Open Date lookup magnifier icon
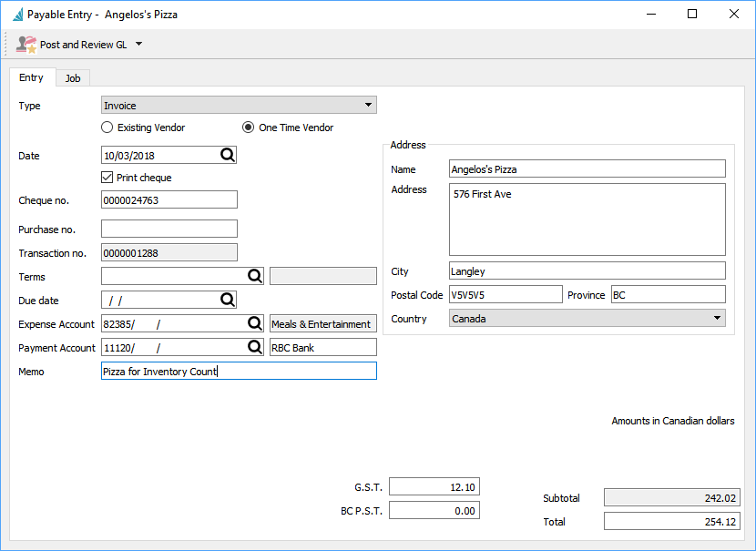The height and width of the screenshot is (551, 756). (x=228, y=155)
